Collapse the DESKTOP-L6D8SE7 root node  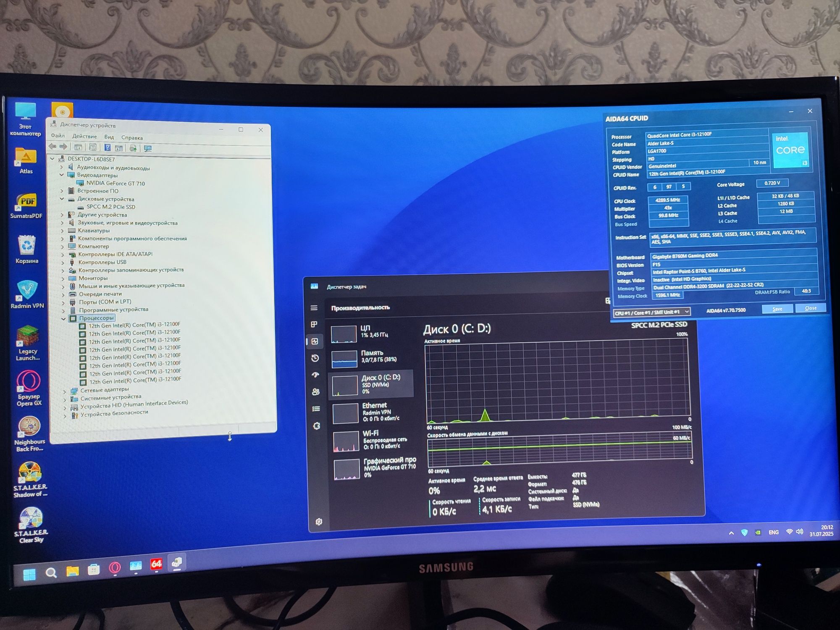52,159
